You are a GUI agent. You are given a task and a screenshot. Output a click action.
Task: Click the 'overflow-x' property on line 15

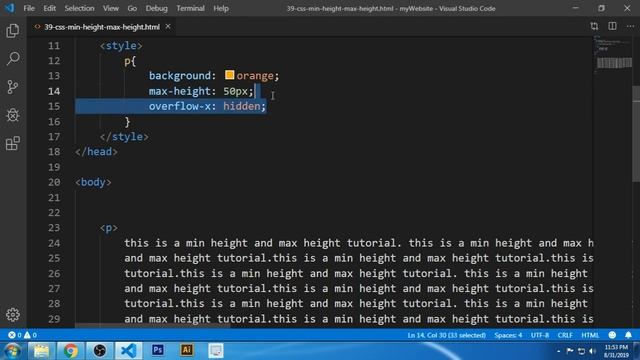(x=180, y=106)
